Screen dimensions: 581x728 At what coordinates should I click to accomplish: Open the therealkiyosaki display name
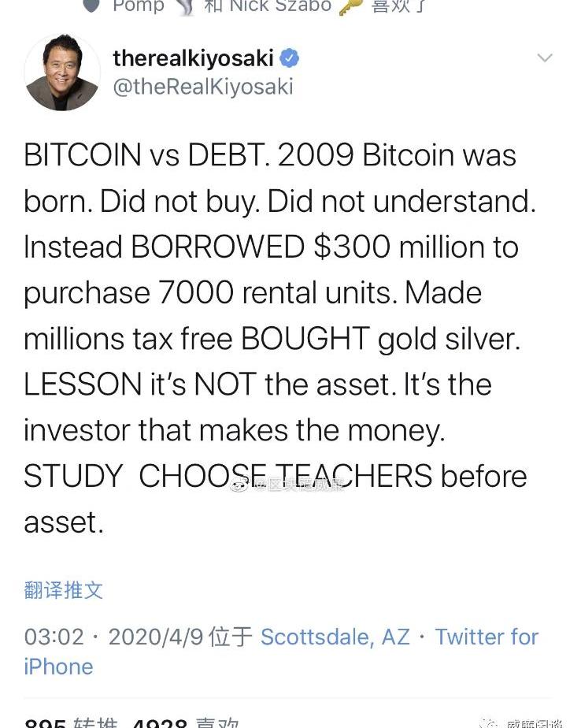193,58
